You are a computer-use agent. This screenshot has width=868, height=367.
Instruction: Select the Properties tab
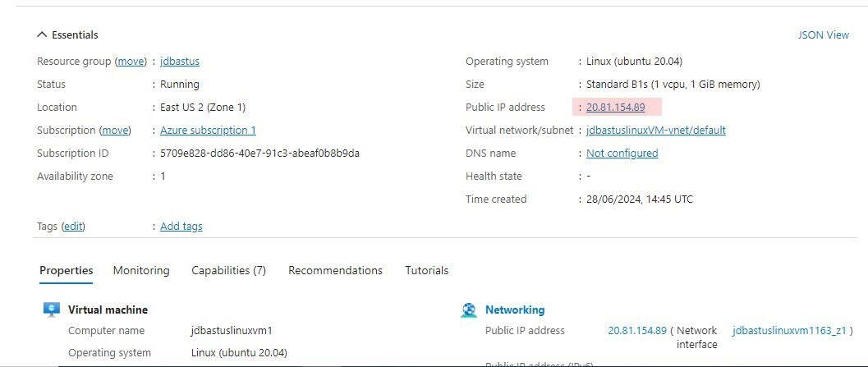tap(66, 271)
